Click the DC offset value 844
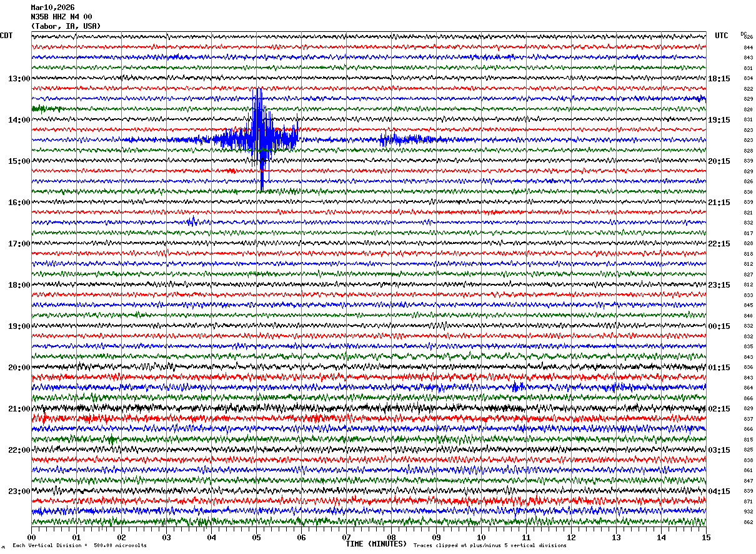The image size is (756, 554). click(x=748, y=48)
